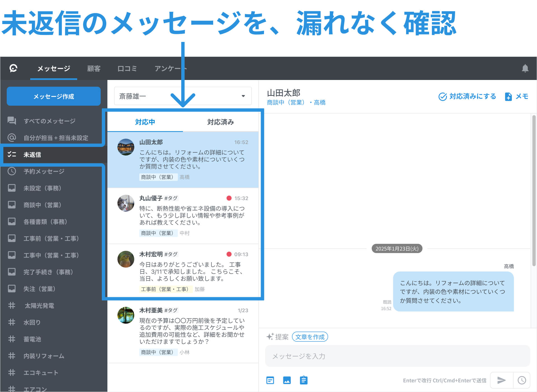Expand the 斎藤雄一 staff dropdown

pos(243,96)
